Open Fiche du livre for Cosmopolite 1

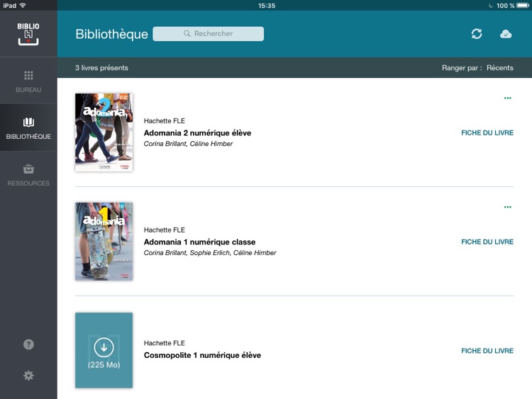click(x=487, y=351)
